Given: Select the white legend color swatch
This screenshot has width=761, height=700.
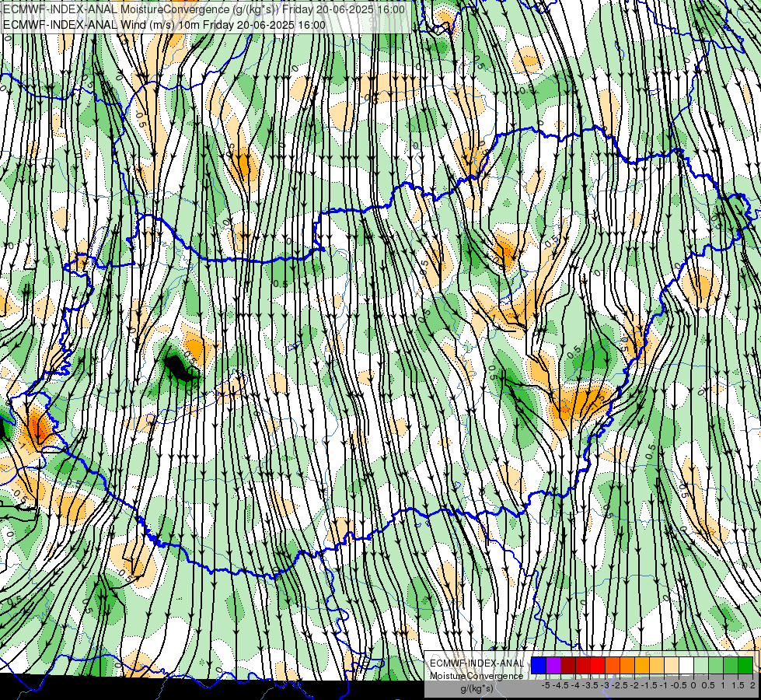Looking at the screenshot, I should [x=686, y=665].
